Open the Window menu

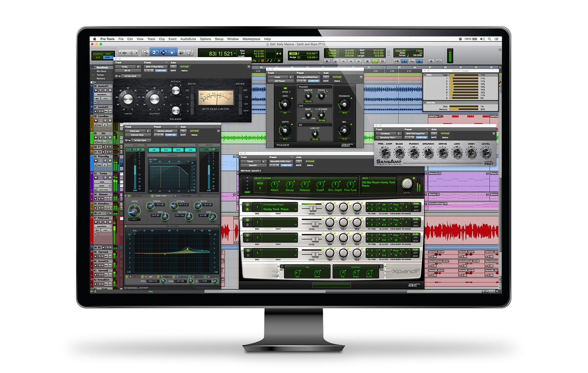[233, 39]
